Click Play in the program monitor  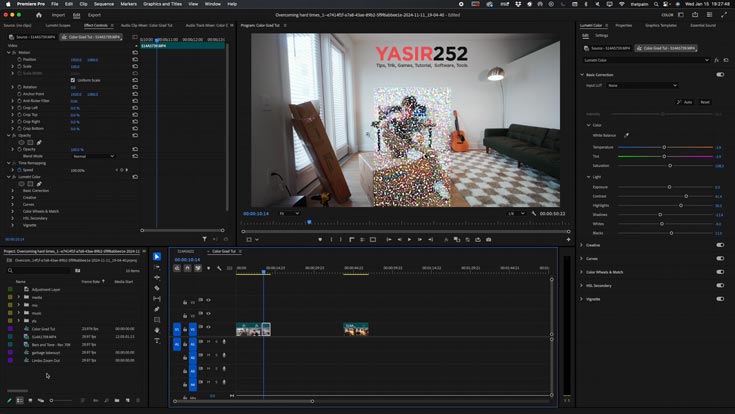(x=409, y=240)
